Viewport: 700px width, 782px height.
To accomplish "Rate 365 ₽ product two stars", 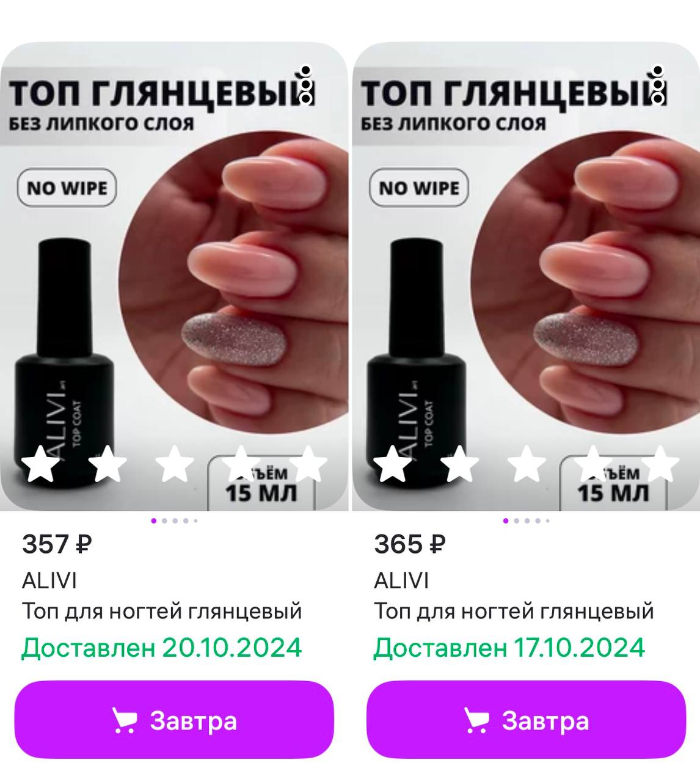I will click(459, 464).
